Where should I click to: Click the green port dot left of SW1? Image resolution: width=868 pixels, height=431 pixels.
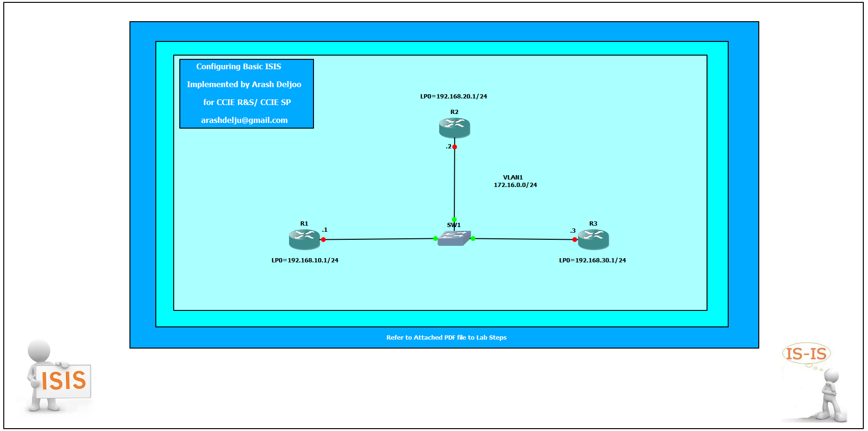(435, 238)
